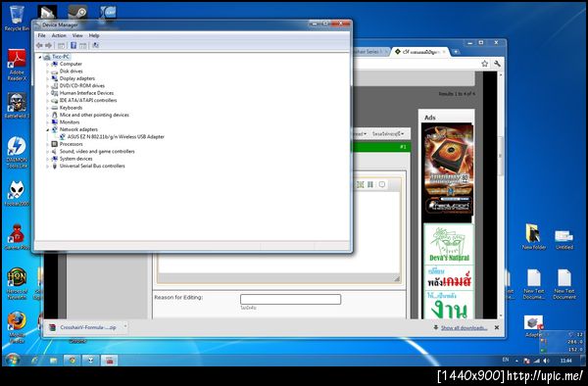Click the Back arrow in Device Manager toolbar
Image resolution: width=588 pixels, height=386 pixels.
point(39,45)
